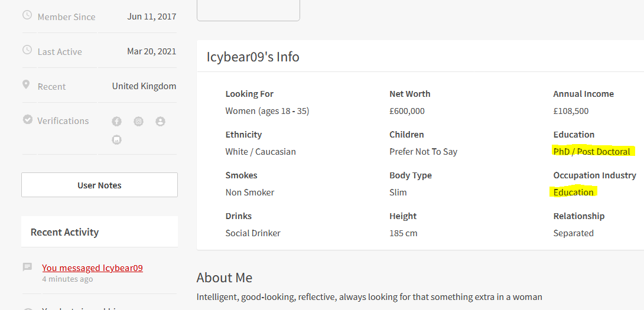Click the About Me description starting 'Intelligent, good-looking'
Screen dimensions: 644x310
pos(369,297)
